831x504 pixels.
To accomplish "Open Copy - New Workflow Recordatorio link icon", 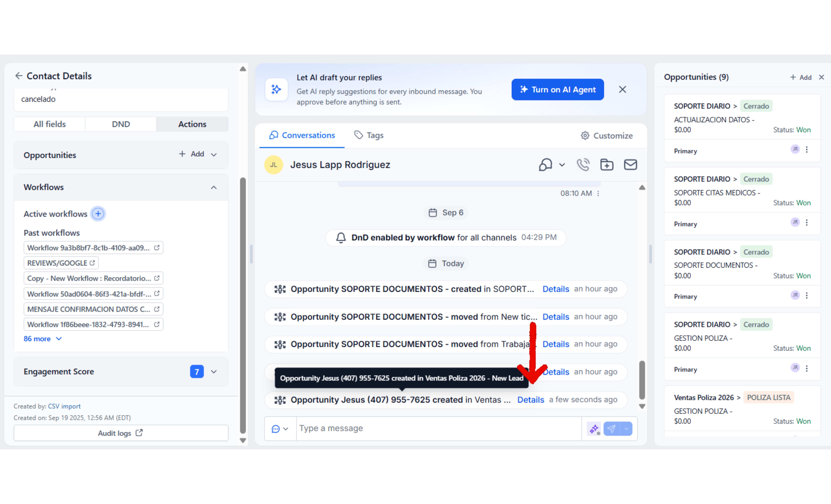I will click(157, 278).
